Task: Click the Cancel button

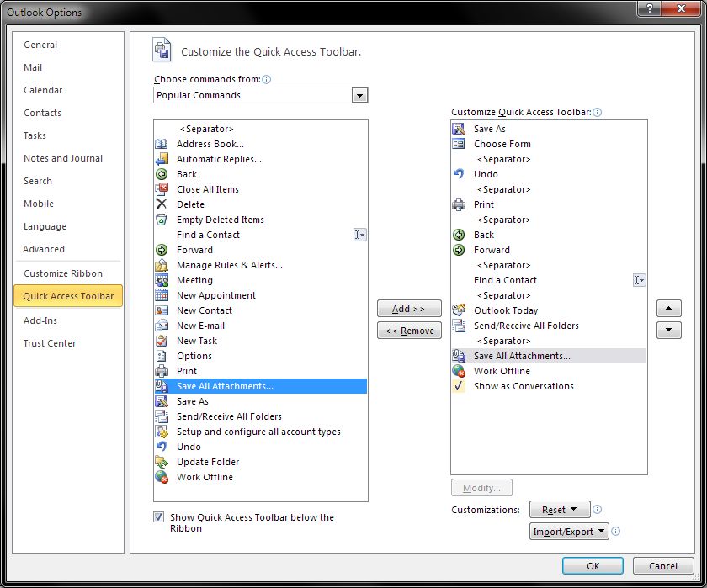Action: point(663,566)
